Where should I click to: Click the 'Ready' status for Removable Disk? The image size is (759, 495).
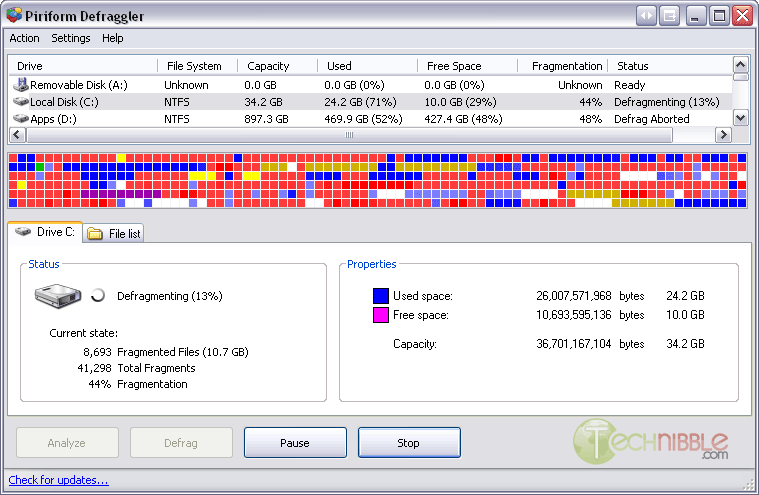[x=629, y=85]
